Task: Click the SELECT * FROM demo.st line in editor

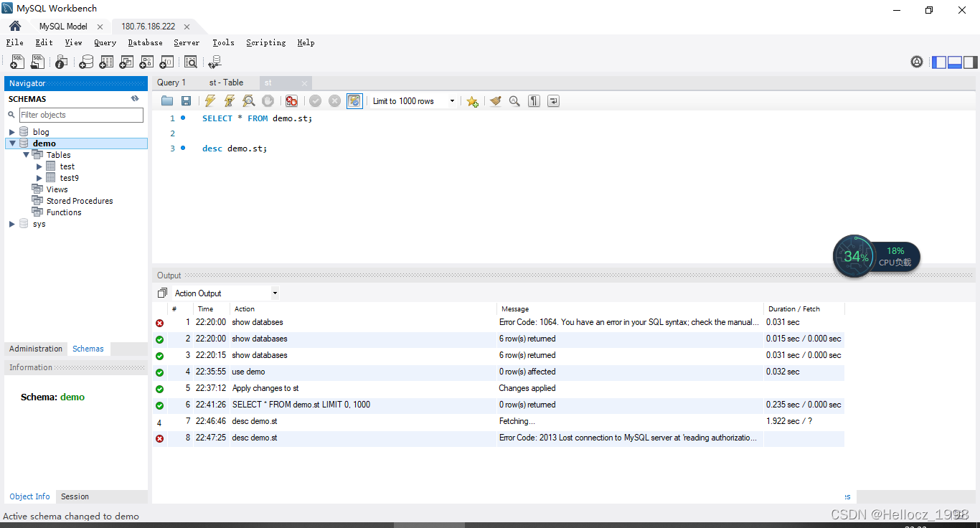Action: point(257,118)
